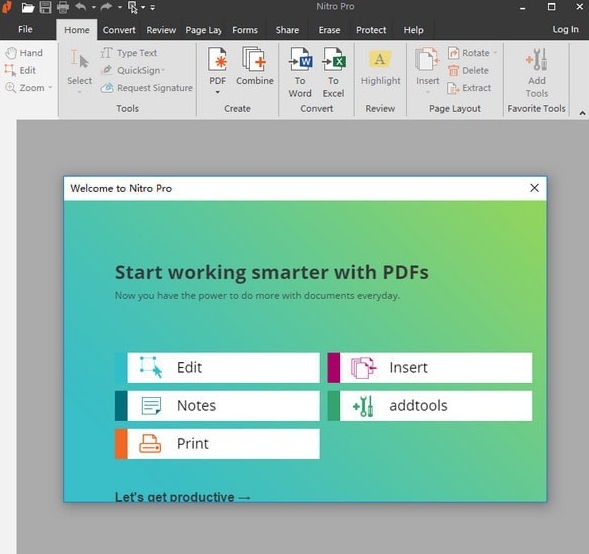This screenshot has width=589, height=554.
Task: Switch to the Convert tab
Action: coord(119,30)
